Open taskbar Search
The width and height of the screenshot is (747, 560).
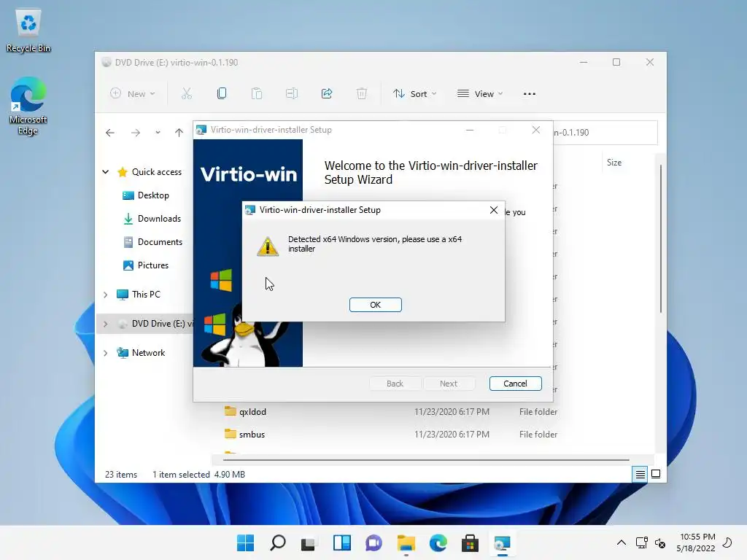278,542
